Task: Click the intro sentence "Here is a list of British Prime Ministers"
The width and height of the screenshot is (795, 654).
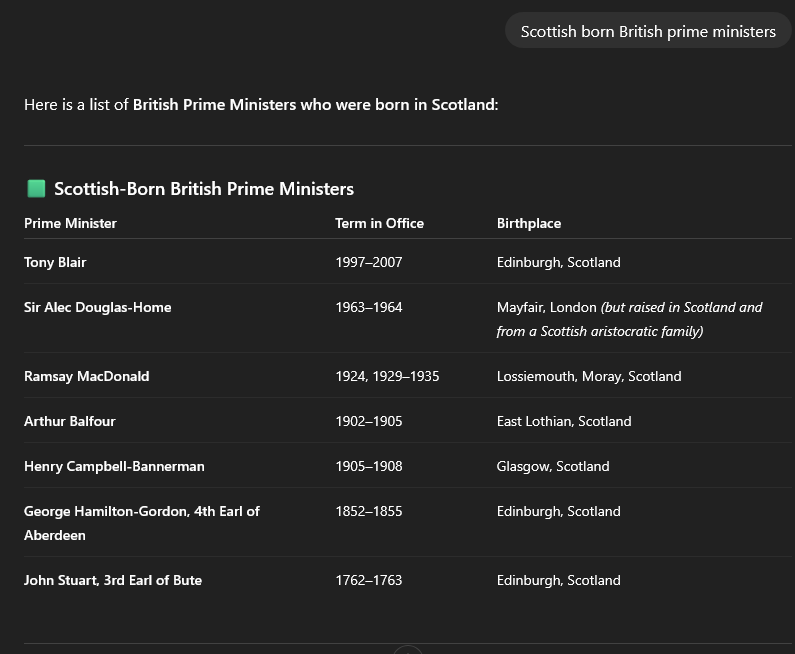Action: (261, 104)
